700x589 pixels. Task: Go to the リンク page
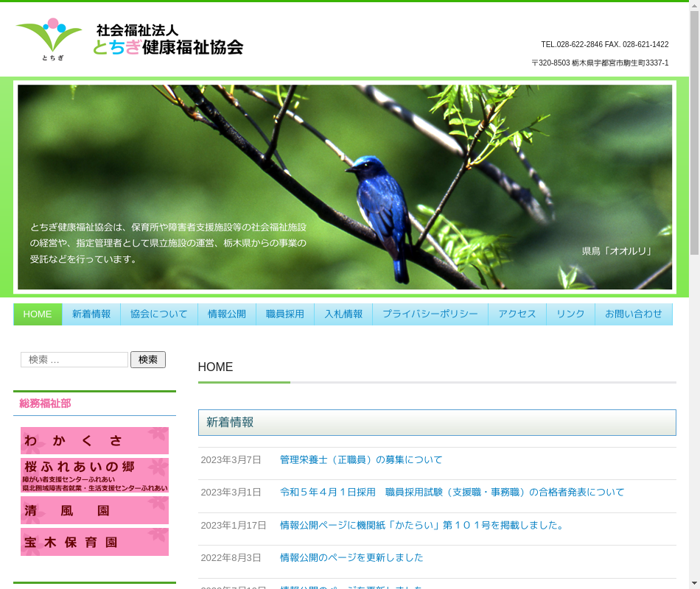570,314
